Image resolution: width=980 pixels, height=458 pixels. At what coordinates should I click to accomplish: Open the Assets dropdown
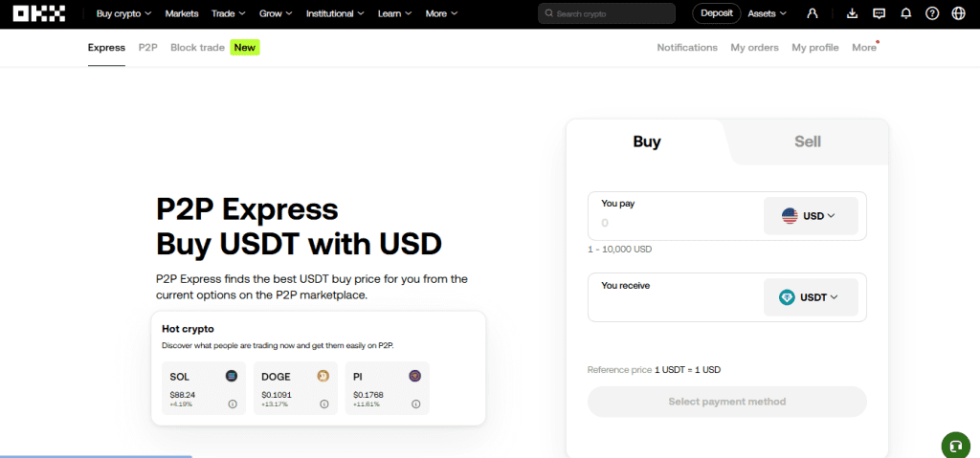click(x=767, y=13)
